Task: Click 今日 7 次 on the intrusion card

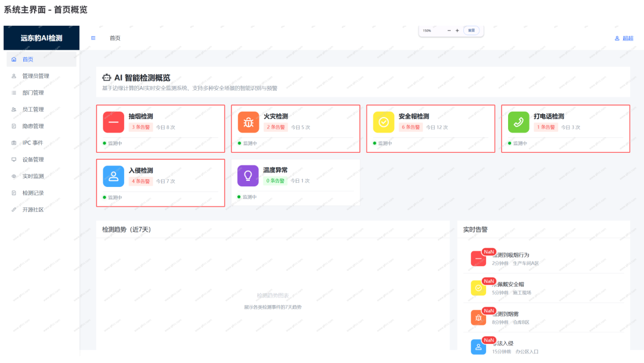Action: point(166,181)
